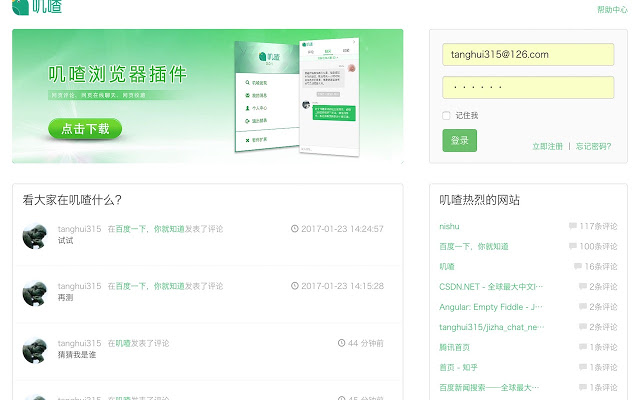Click the comment bubble icon beside 100条评论
This screenshot has width=640, height=400.
(573, 246)
